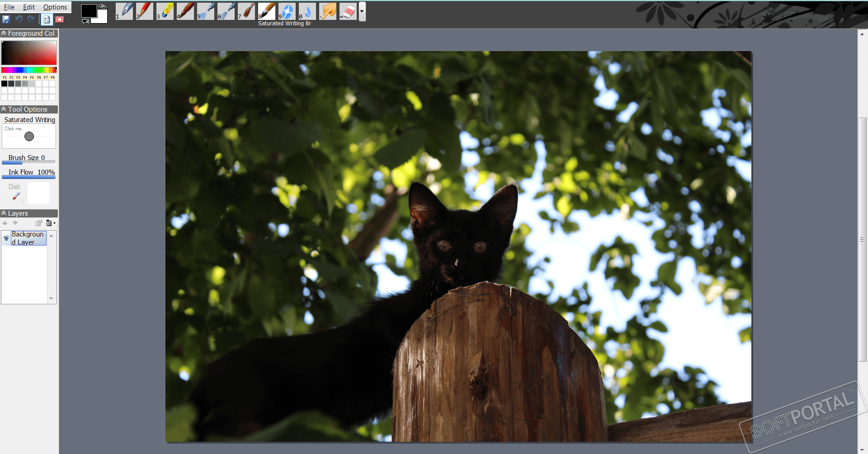Select the dark gray F2 palette swatch

pos(11,84)
